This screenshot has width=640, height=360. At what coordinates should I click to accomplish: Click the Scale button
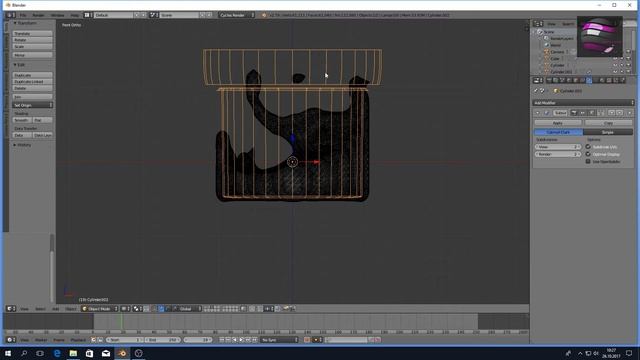tap(33, 47)
